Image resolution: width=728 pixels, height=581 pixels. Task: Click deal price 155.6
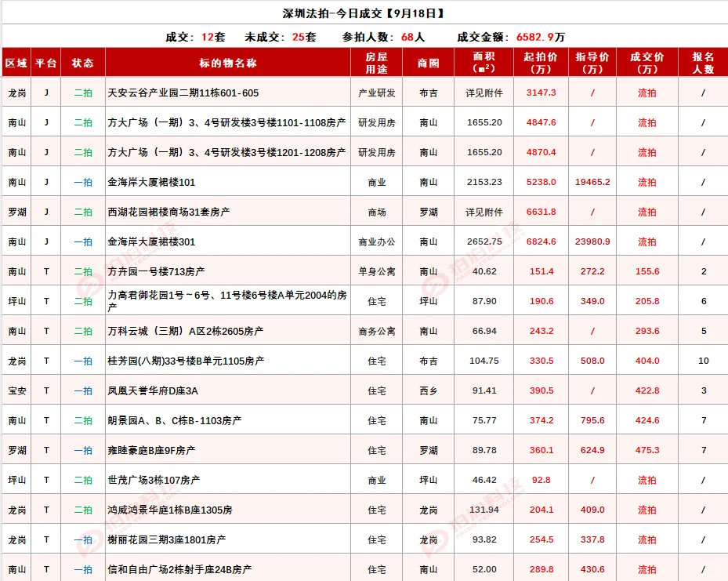pyautogui.click(x=647, y=271)
